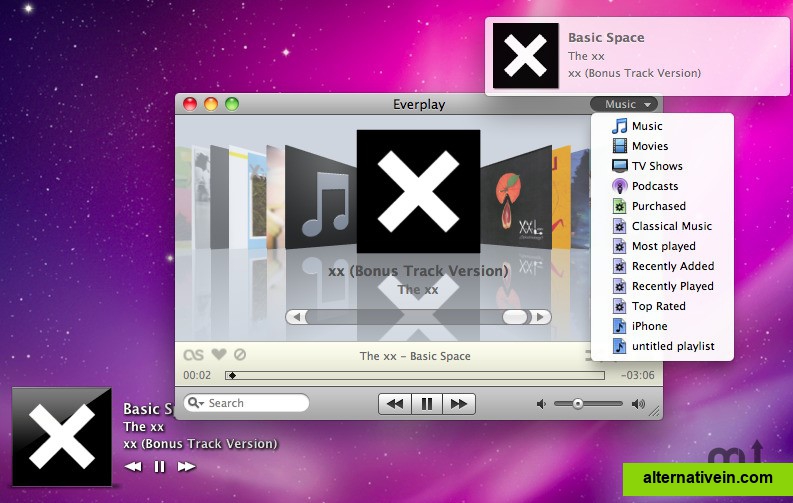Select the center xx album cover
The width and height of the screenshot is (793, 503).
click(418, 191)
